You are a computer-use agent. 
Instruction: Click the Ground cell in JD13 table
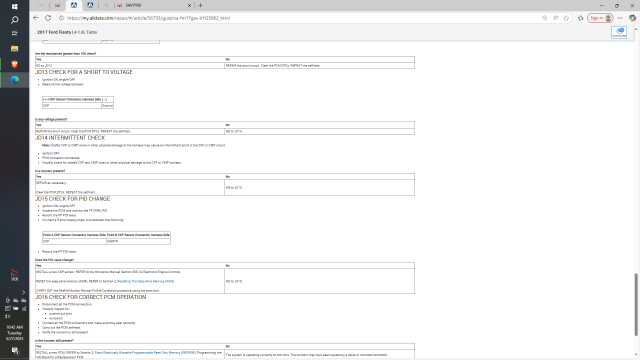tap(107, 105)
